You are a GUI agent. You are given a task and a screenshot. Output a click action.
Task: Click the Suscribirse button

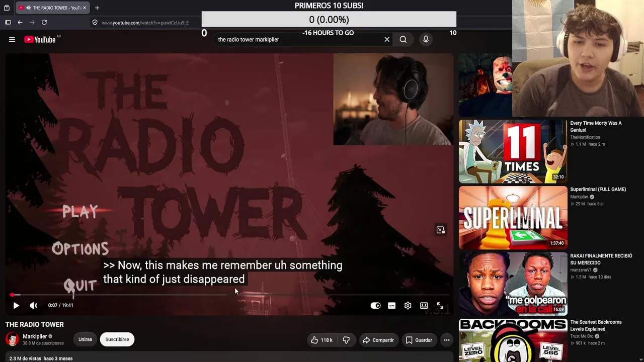pos(117,339)
